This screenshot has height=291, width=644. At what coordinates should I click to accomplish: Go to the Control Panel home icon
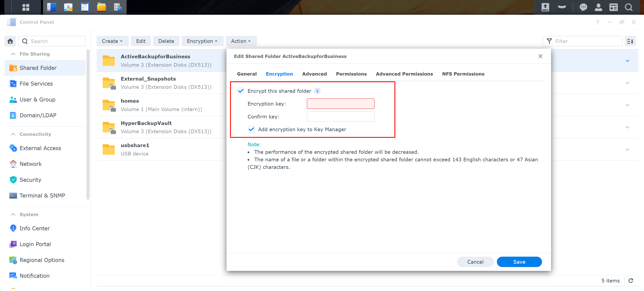click(x=10, y=41)
